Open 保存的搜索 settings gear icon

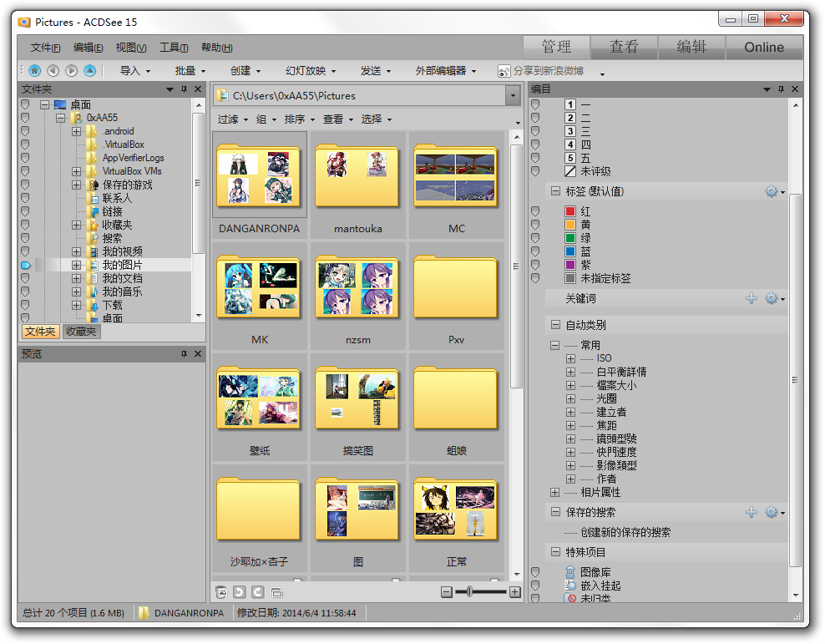tap(772, 512)
